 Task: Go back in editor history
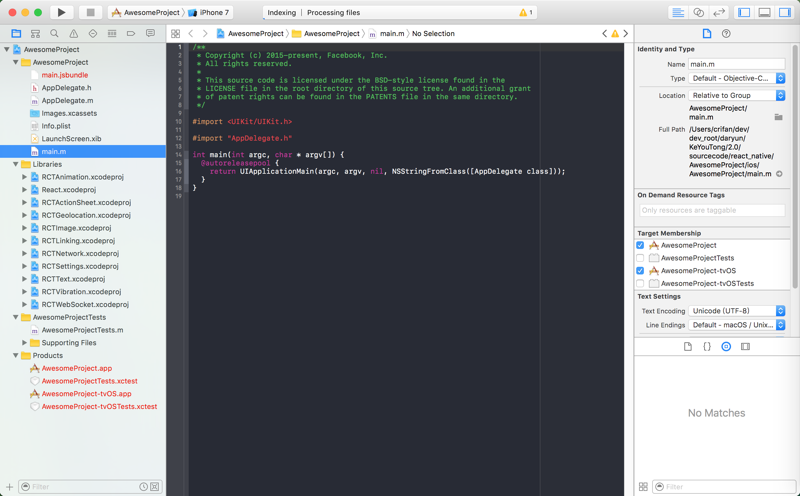coord(191,34)
